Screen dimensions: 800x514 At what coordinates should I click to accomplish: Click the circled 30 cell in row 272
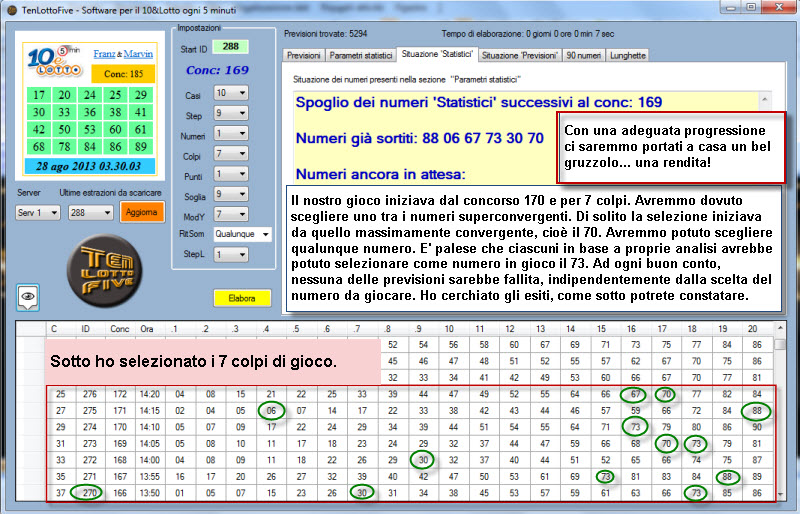[423, 460]
